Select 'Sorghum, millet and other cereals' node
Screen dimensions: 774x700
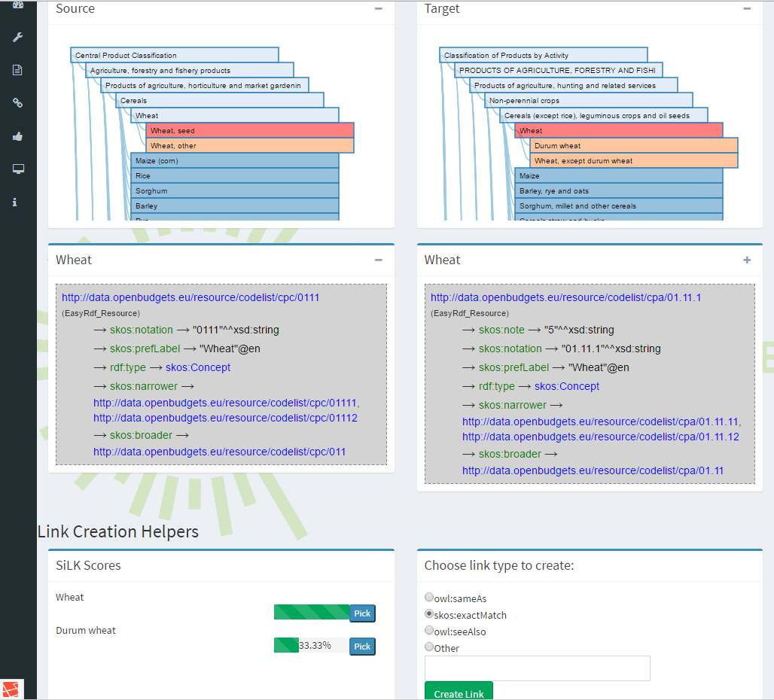619,205
